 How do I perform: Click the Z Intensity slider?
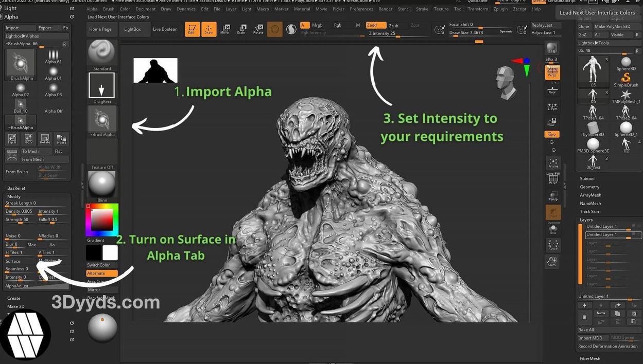(398, 34)
